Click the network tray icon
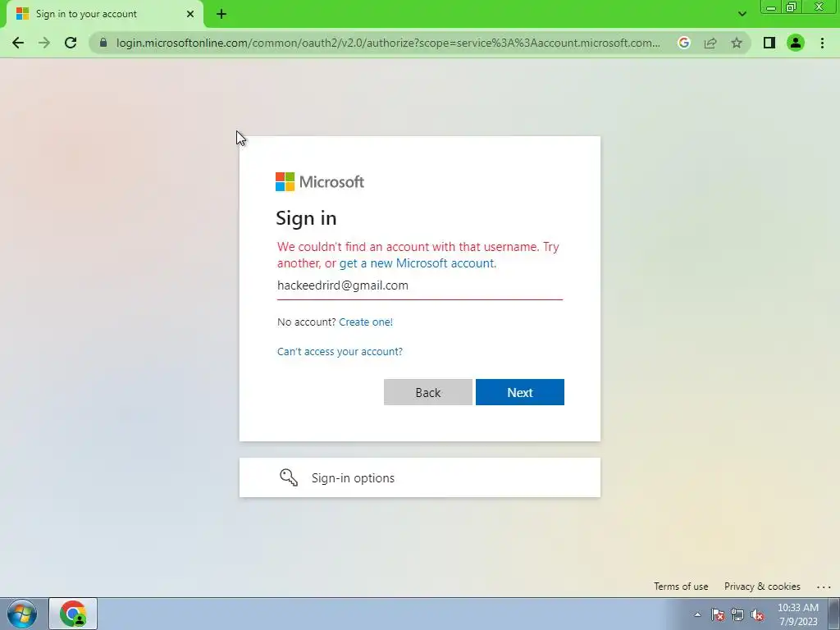Image resolution: width=840 pixels, height=630 pixels. [737, 614]
